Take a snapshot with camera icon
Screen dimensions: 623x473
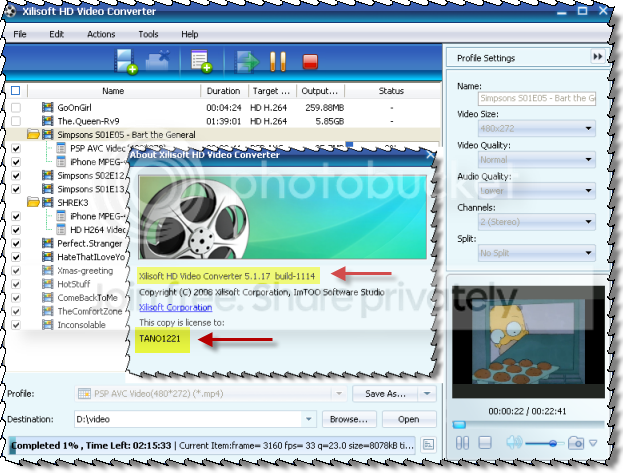click(x=576, y=442)
